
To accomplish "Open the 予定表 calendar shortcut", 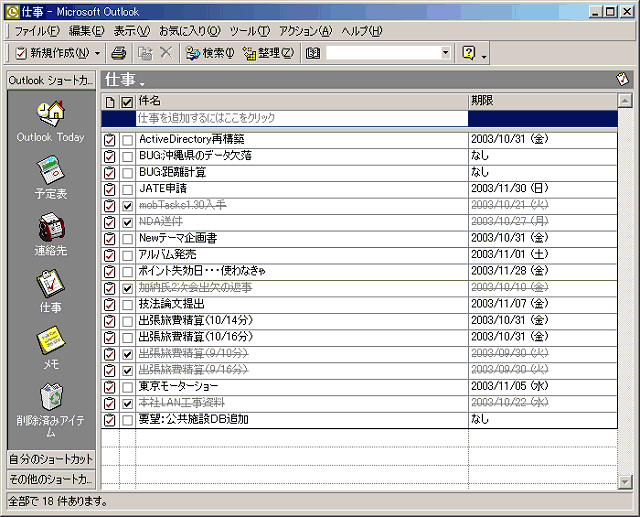I will coord(51,169).
